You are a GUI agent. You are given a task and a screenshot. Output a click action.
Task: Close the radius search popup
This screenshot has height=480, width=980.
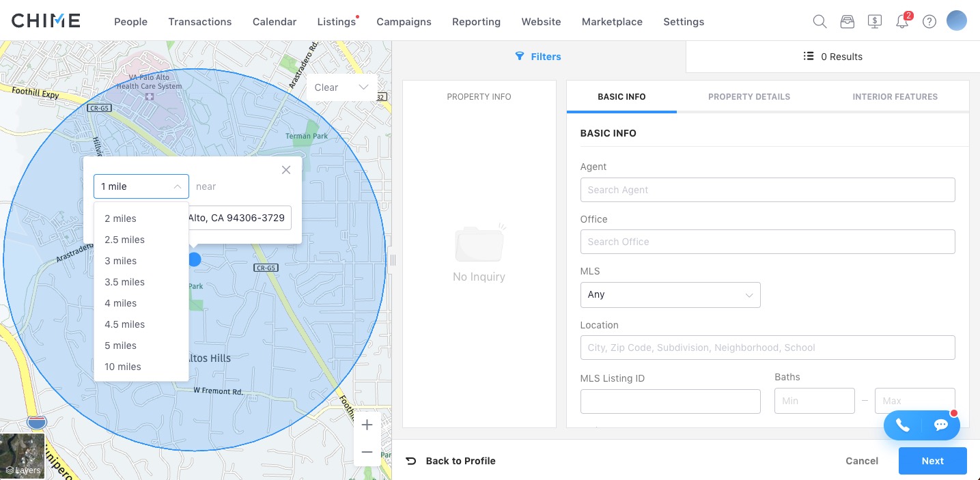click(x=286, y=170)
